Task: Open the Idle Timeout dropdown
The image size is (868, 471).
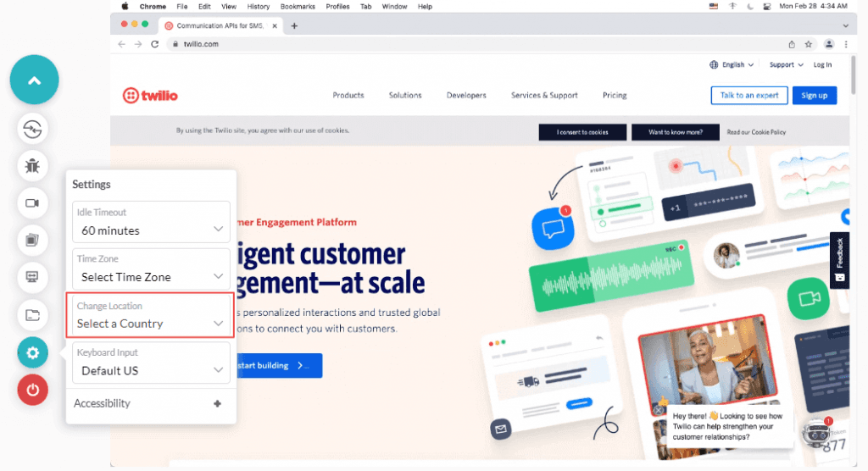Action: point(151,222)
